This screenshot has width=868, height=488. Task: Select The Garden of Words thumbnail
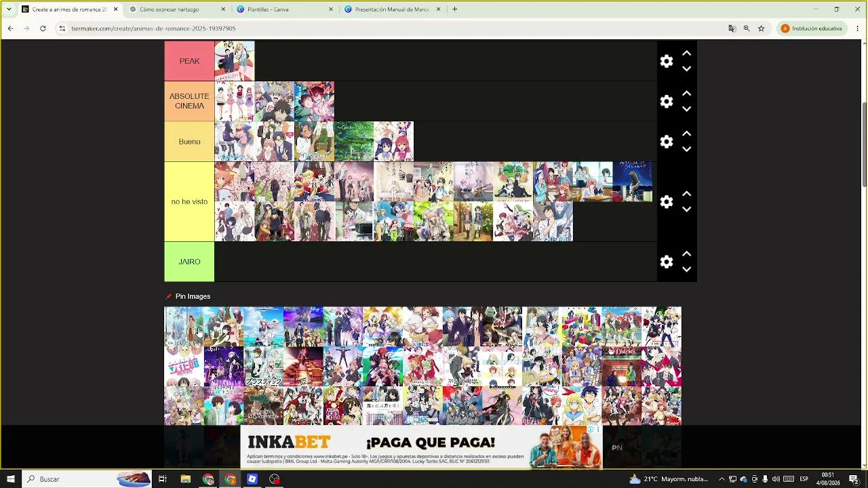354,142
